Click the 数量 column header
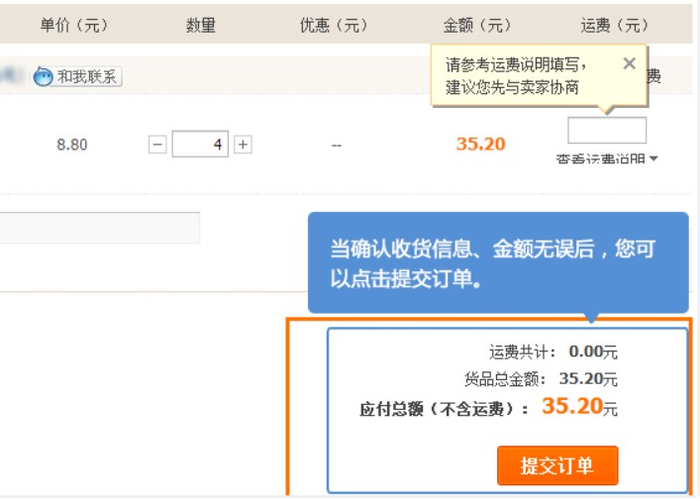The width and height of the screenshot is (700, 503). 200,26
